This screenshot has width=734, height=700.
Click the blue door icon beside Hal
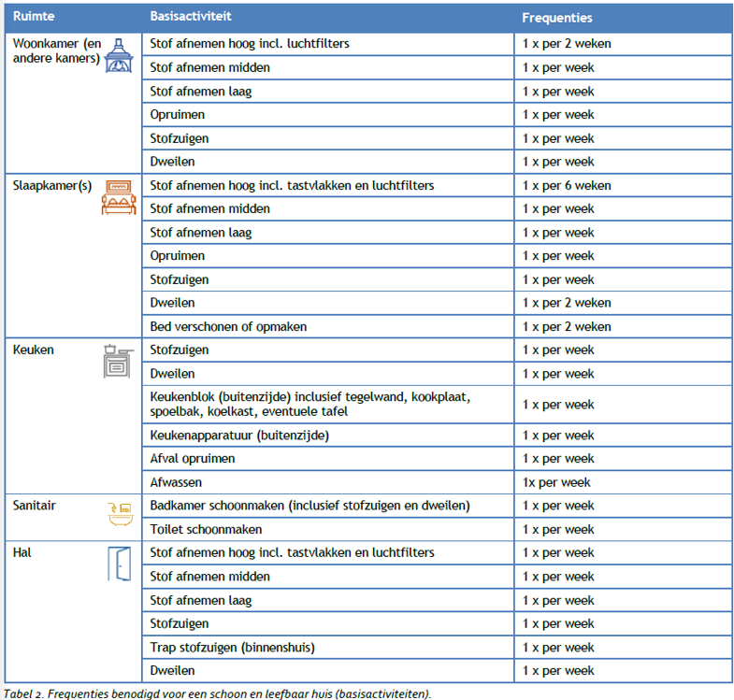click(x=119, y=564)
